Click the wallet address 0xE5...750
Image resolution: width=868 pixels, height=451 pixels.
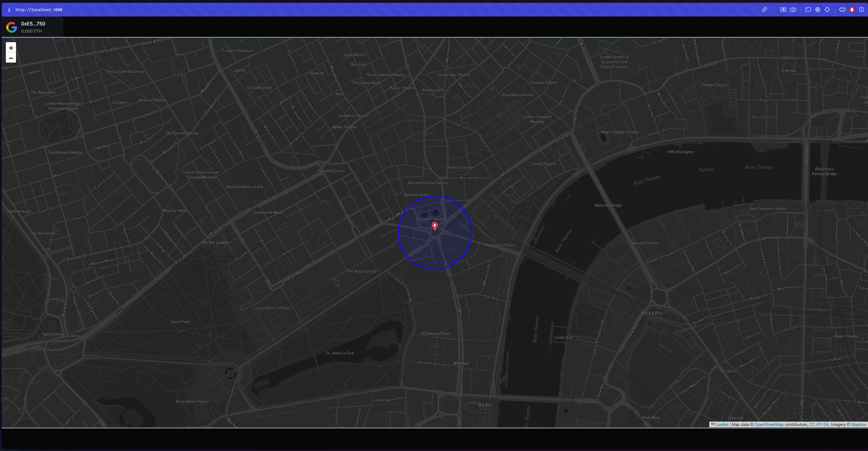[x=33, y=24]
